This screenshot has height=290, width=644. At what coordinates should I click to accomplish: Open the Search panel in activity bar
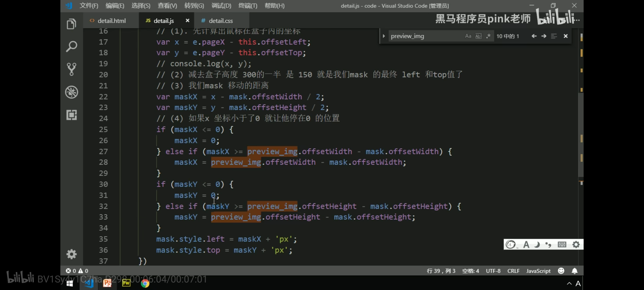click(x=71, y=47)
